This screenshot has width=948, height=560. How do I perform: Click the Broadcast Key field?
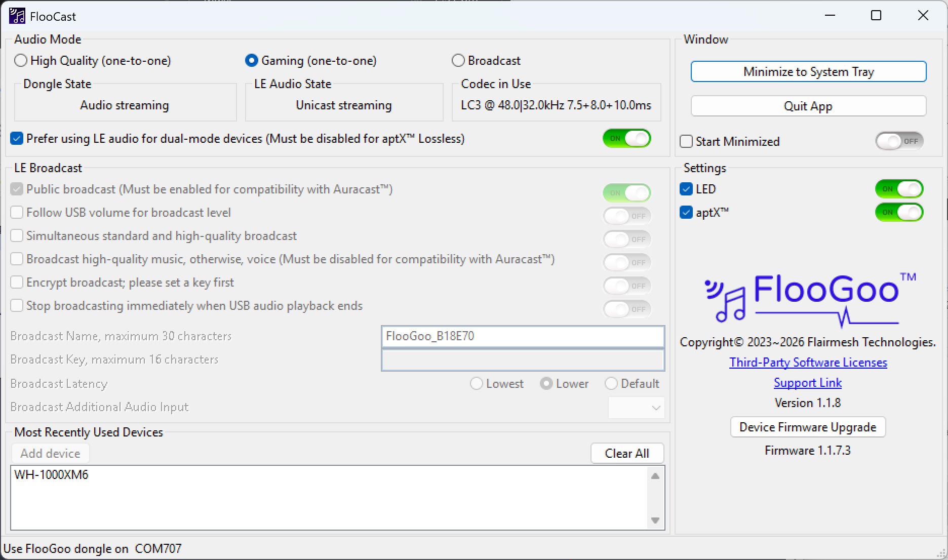(x=523, y=360)
